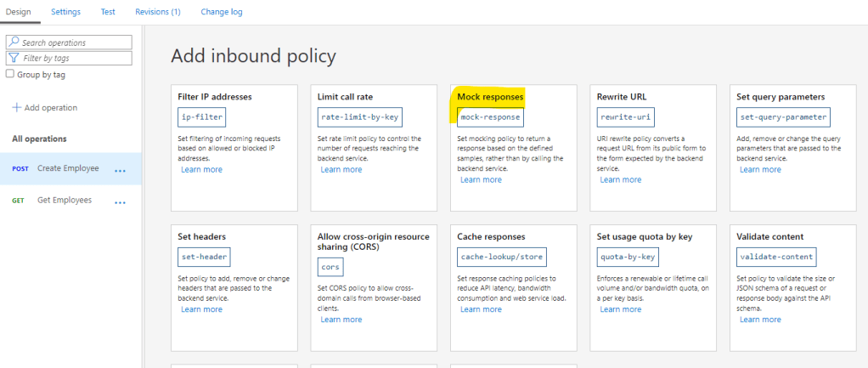Screen dimensions: 868x368
Task: Open the Change log tab
Action: click(x=222, y=12)
